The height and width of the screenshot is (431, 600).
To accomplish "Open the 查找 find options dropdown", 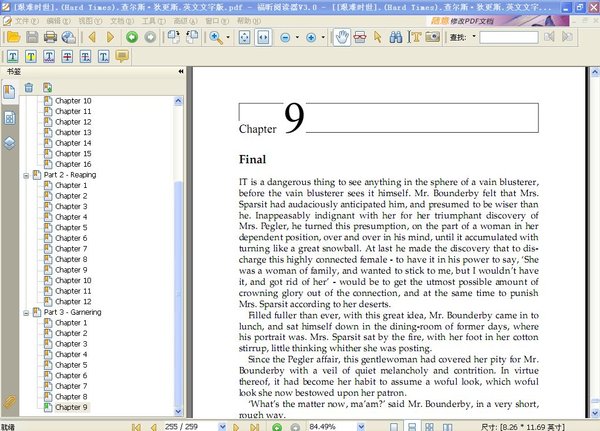I will tap(474, 36).
